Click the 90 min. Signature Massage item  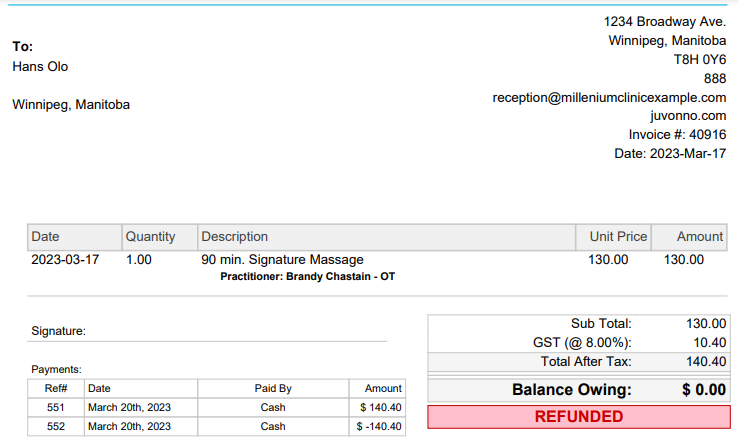coord(282,259)
